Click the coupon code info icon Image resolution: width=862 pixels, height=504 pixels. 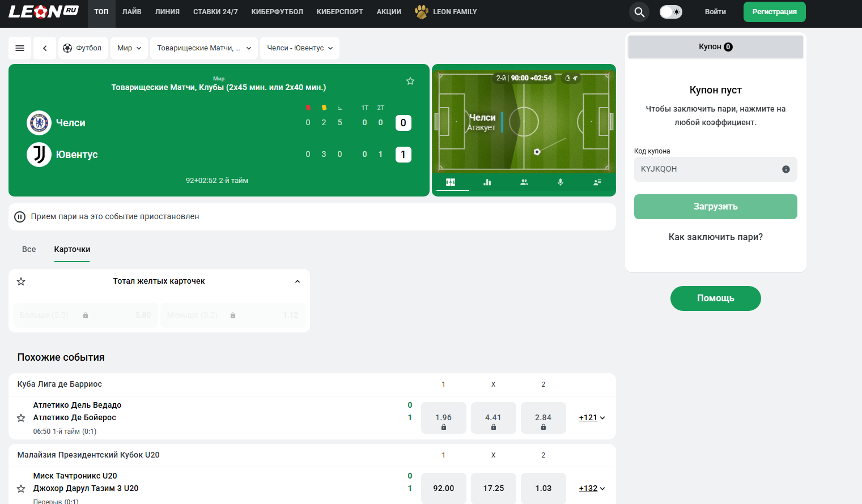[786, 169]
